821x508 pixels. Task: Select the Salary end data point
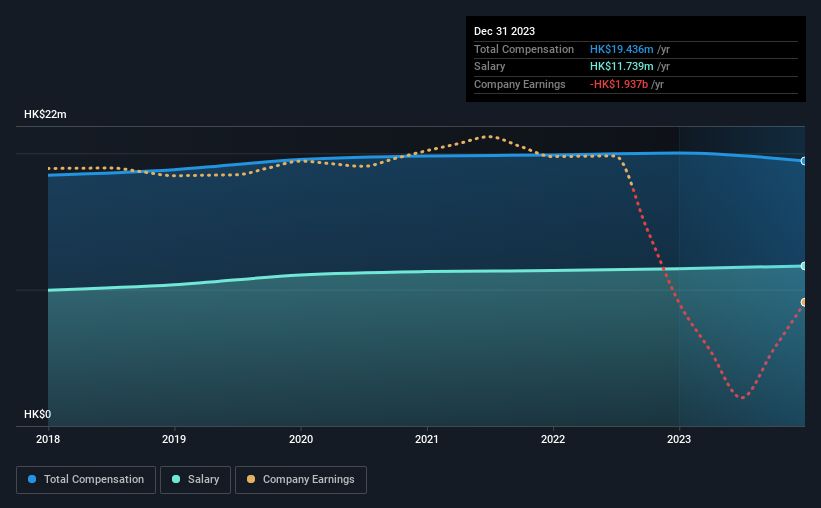804,266
